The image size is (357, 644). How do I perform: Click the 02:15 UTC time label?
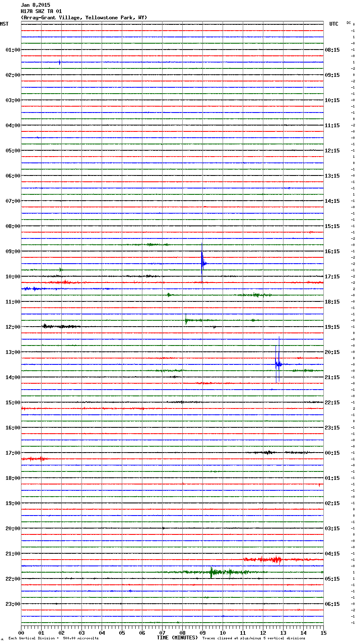(332, 503)
